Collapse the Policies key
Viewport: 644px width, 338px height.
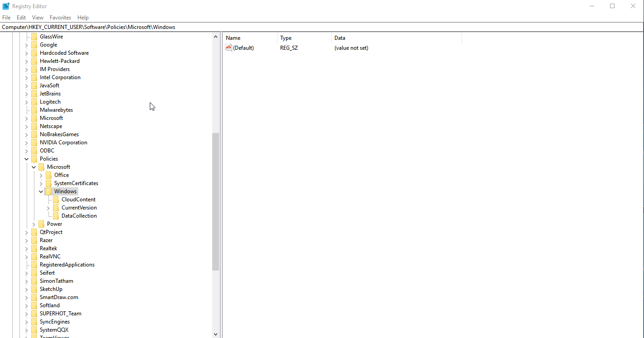(x=27, y=159)
